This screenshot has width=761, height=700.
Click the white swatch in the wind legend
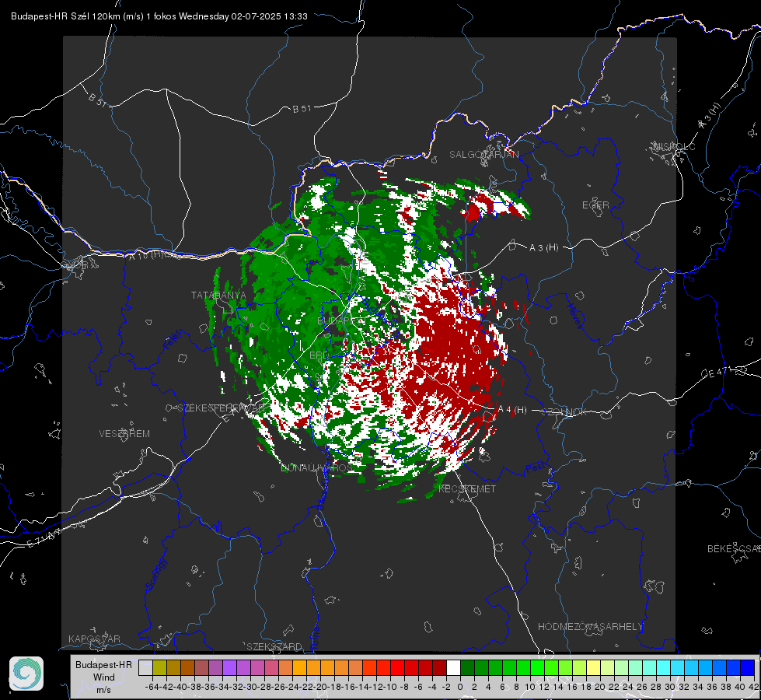453,668
